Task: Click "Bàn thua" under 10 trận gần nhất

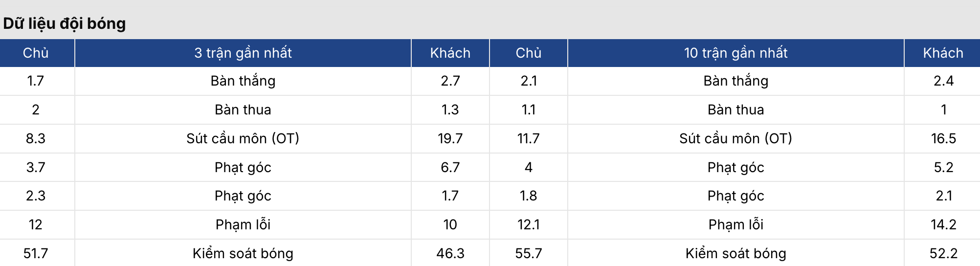Action: 735,110
